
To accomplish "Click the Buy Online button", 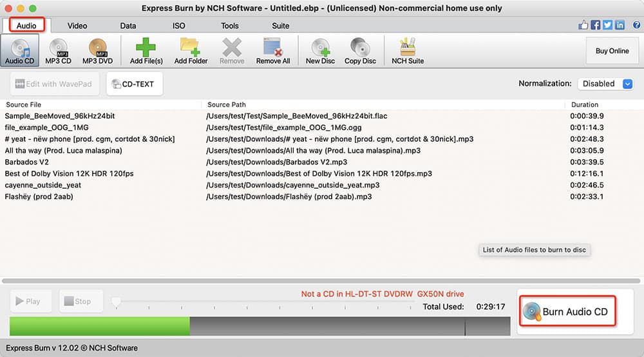I will click(612, 51).
